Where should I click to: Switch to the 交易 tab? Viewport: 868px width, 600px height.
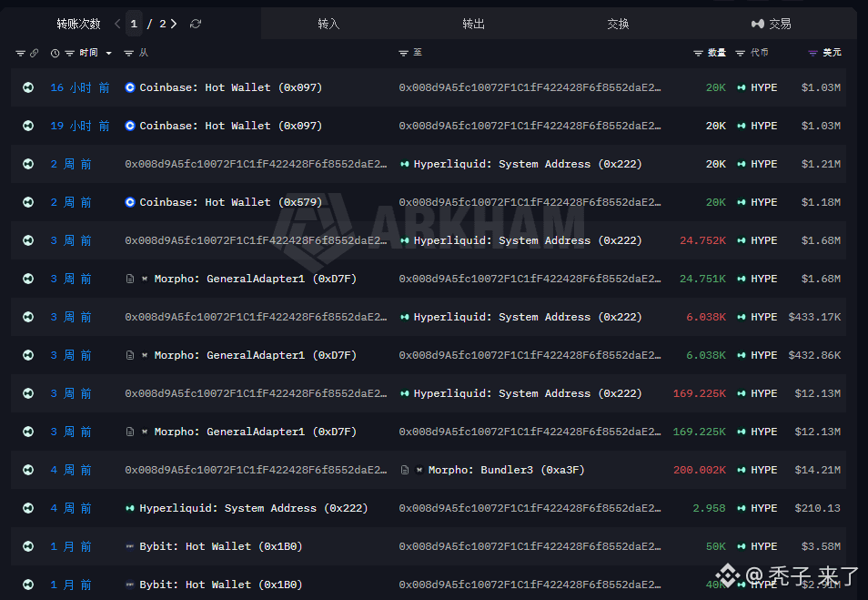click(772, 24)
